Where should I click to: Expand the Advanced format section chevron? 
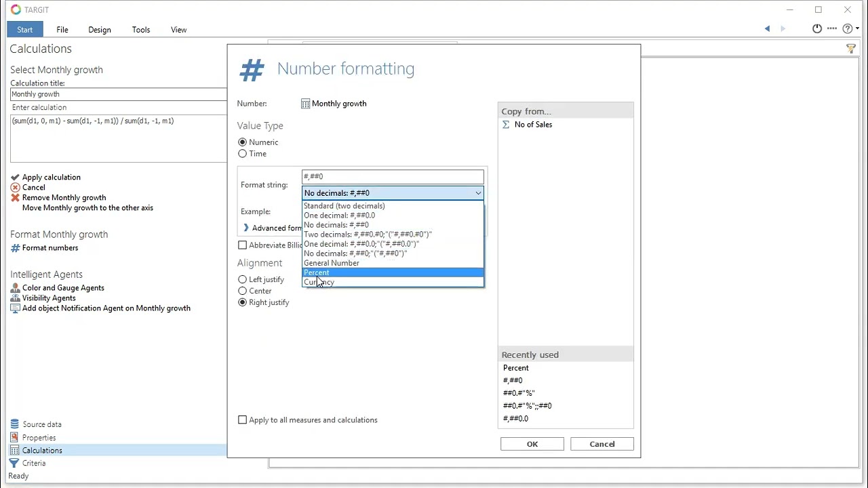[246, 228]
